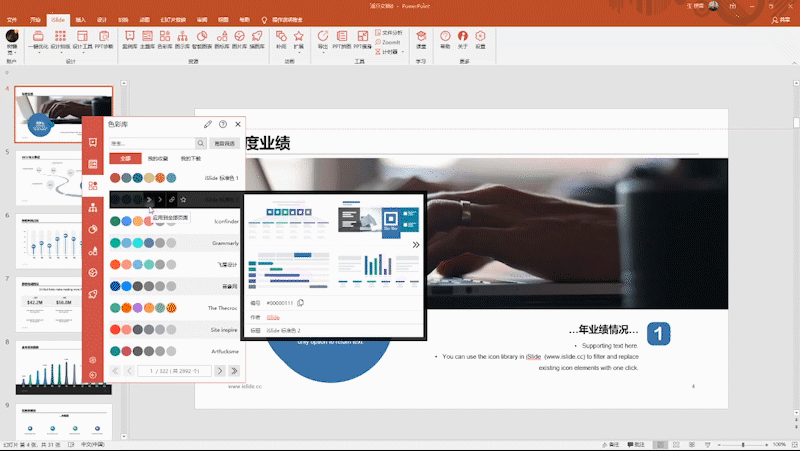Click the edit pencil icon in 色彩库 panel

pos(208,124)
